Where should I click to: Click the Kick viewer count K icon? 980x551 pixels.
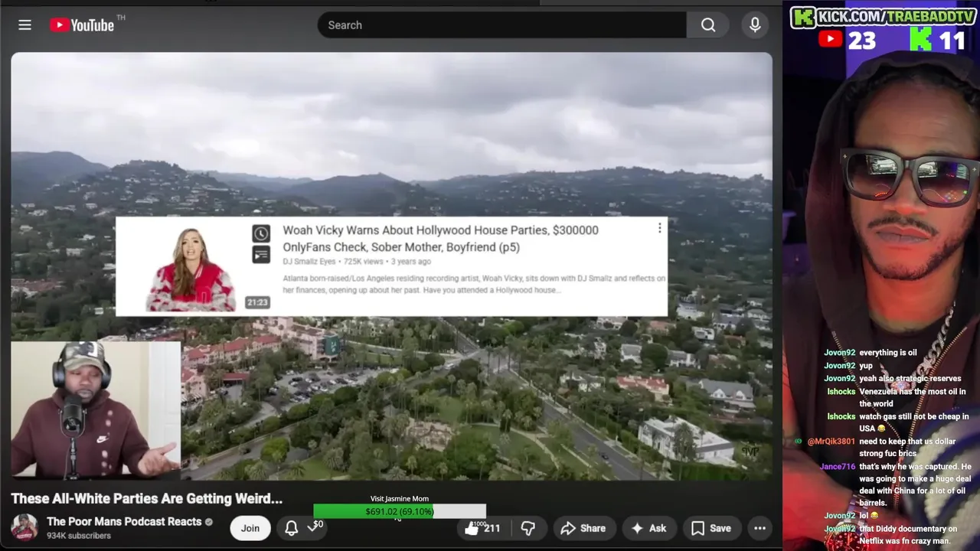(x=920, y=39)
